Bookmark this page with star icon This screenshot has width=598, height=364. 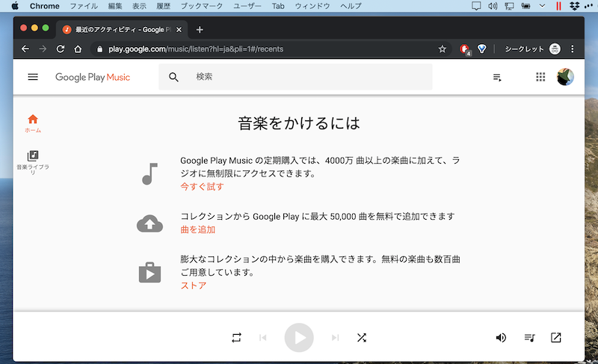tap(443, 49)
